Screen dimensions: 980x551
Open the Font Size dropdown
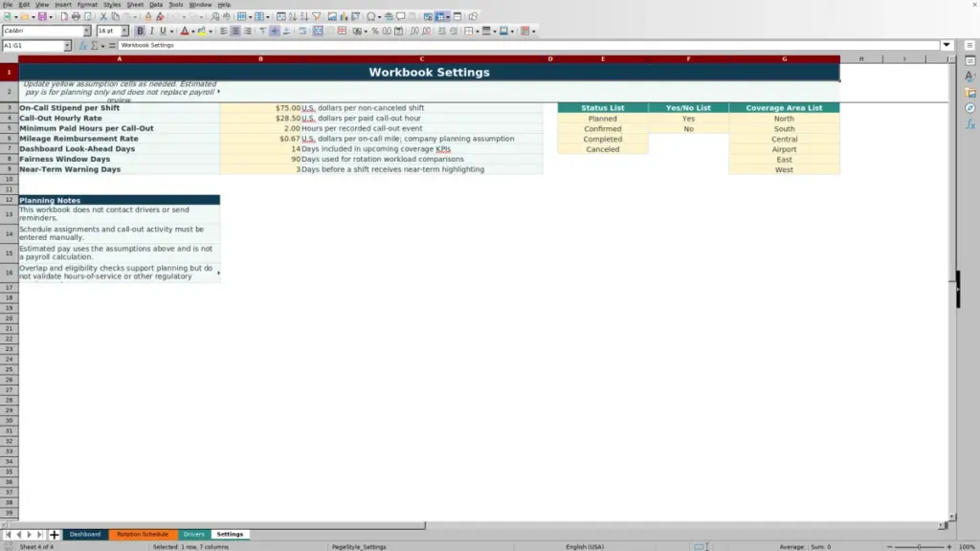point(124,31)
